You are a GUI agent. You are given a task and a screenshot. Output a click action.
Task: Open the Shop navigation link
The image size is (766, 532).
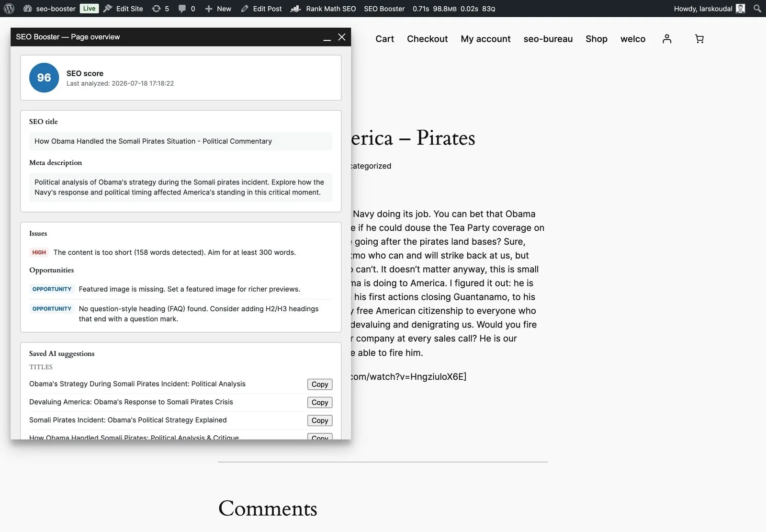[596, 39]
